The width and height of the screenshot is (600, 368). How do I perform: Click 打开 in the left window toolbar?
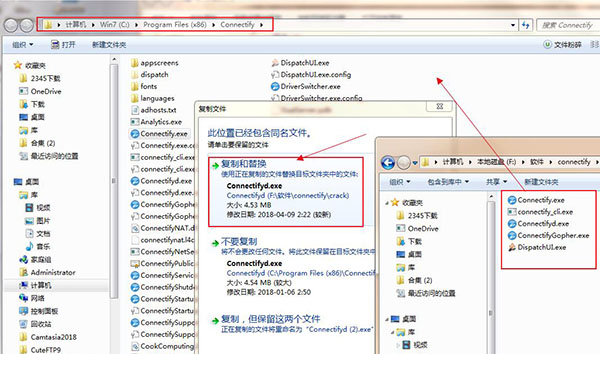pyautogui.click(x=64, y=45)
